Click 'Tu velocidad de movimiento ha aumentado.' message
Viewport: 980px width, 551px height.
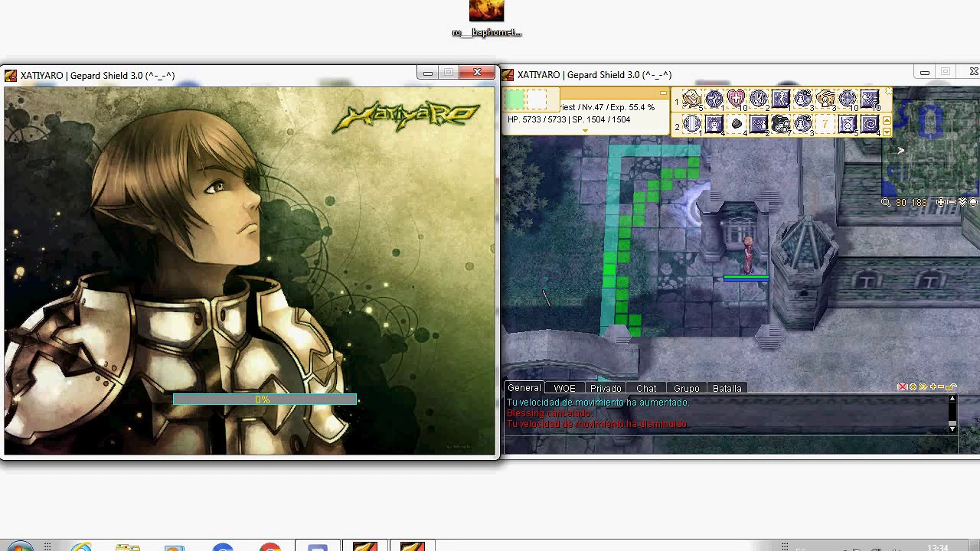tap(598, 403)
